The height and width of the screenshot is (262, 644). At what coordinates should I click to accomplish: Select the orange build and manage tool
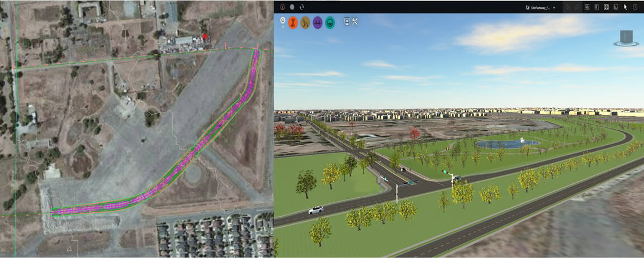pyautogui.click(x=293, y=23)
